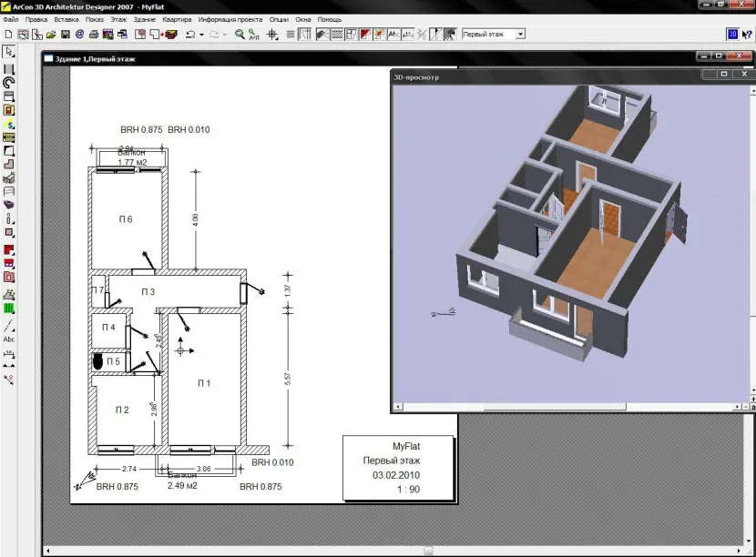Expand the redo history dropdown arrow

point(224,35)
